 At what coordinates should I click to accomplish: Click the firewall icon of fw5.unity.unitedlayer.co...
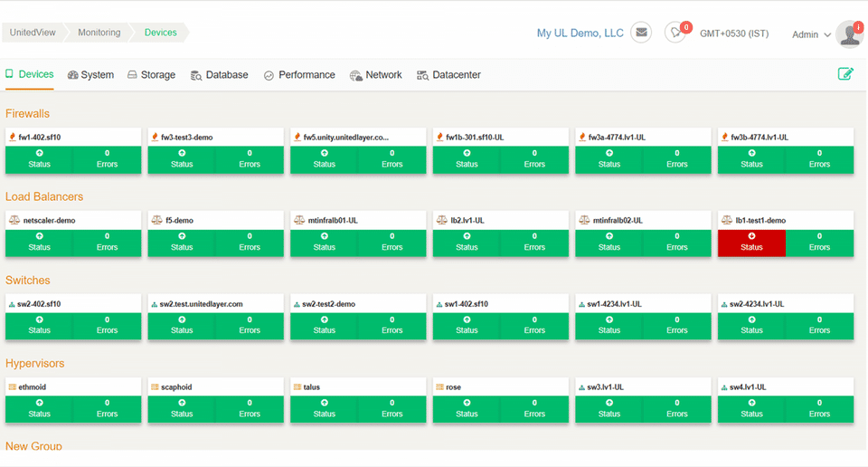point(297,137)
